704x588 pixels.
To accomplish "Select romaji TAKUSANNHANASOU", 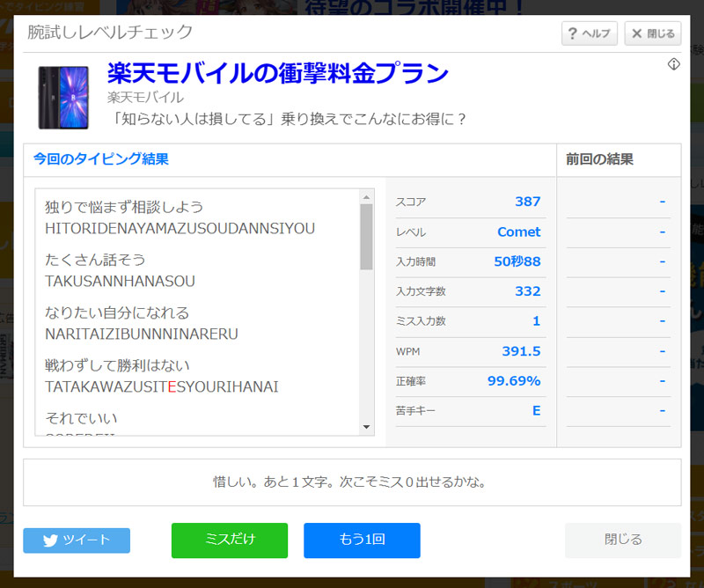I will point(120,281).
